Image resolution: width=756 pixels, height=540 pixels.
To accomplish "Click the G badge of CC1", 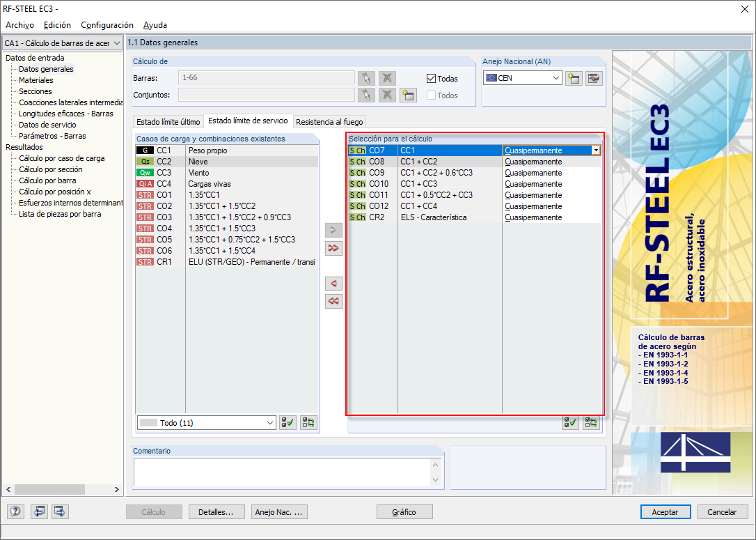I will click(x=145, y=151).
